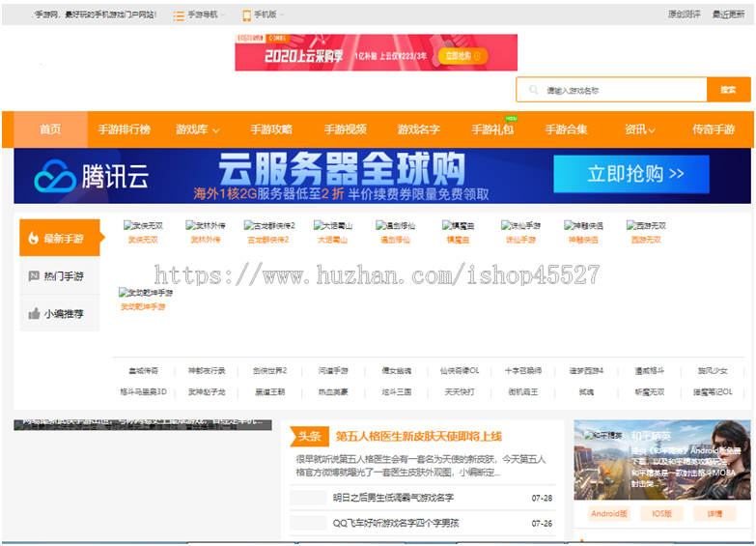Click the search magnifier icon
756x546 pixels.
click(533, 90)
